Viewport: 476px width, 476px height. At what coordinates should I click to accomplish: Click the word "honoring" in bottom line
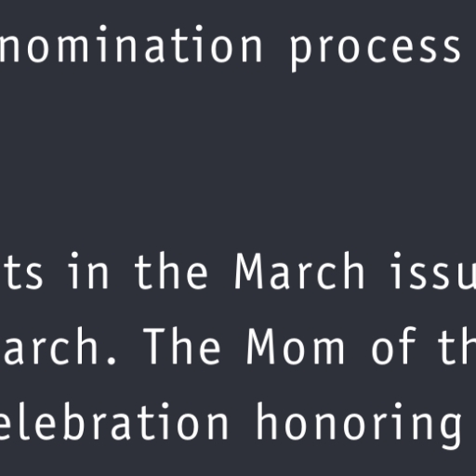tap(359, 425)
